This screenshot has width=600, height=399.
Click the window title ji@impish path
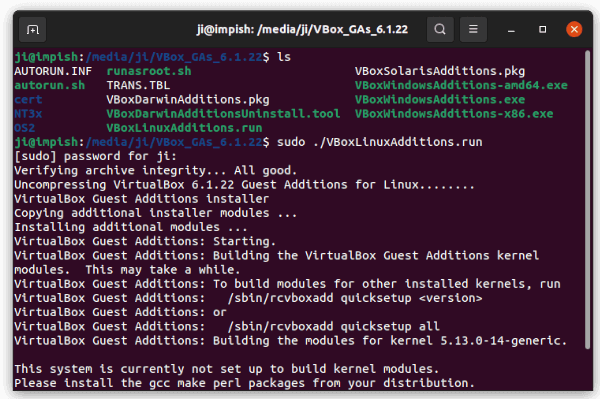click(302, 29)
